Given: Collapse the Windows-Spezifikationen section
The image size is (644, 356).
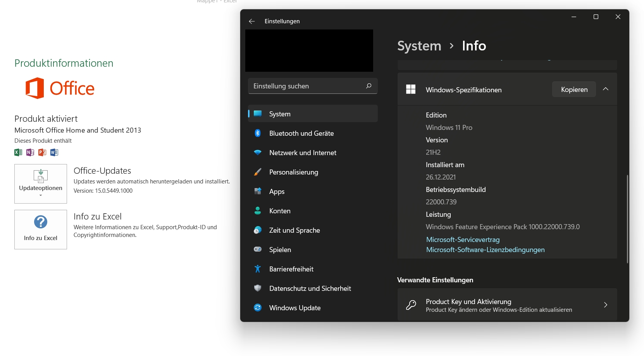Looking at the screenshot, I should coord(606,89).
